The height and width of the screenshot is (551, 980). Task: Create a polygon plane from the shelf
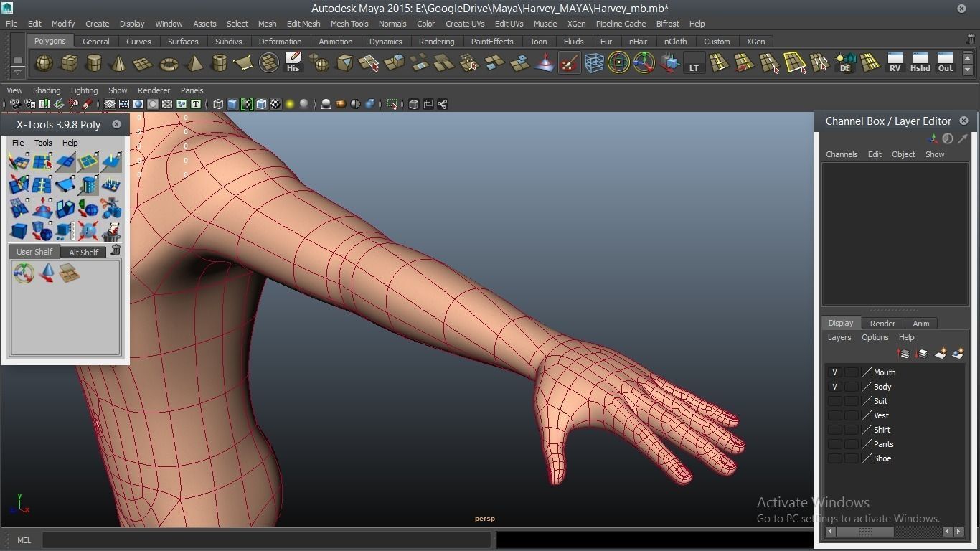click(x=143, y=63)
